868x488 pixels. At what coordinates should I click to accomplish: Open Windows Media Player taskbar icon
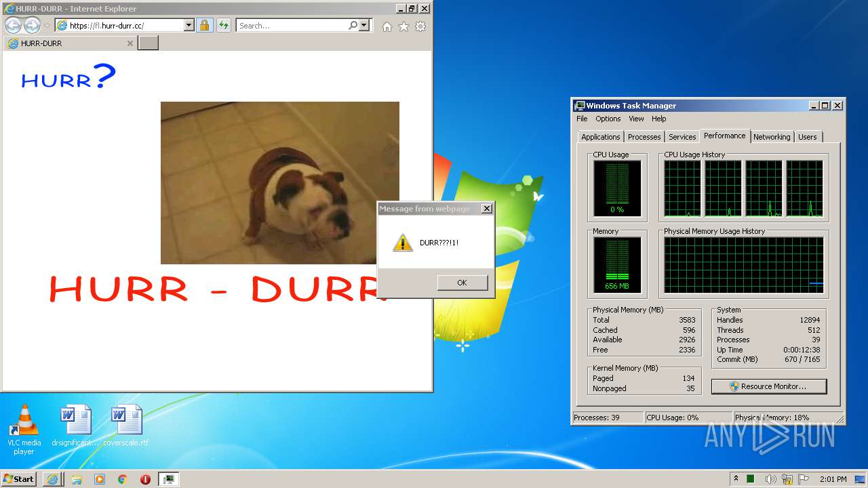(x=100, y=479)
